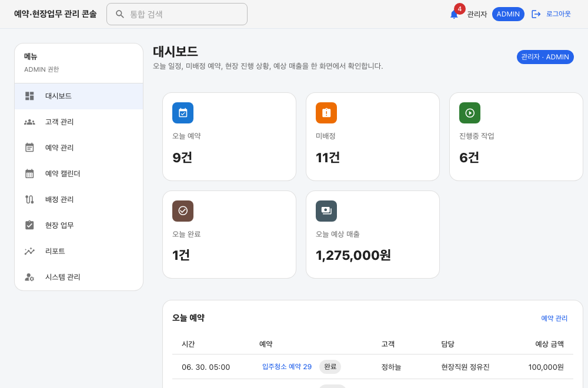Click the 예약 관리 calendar-note icon

click(29, 148)
